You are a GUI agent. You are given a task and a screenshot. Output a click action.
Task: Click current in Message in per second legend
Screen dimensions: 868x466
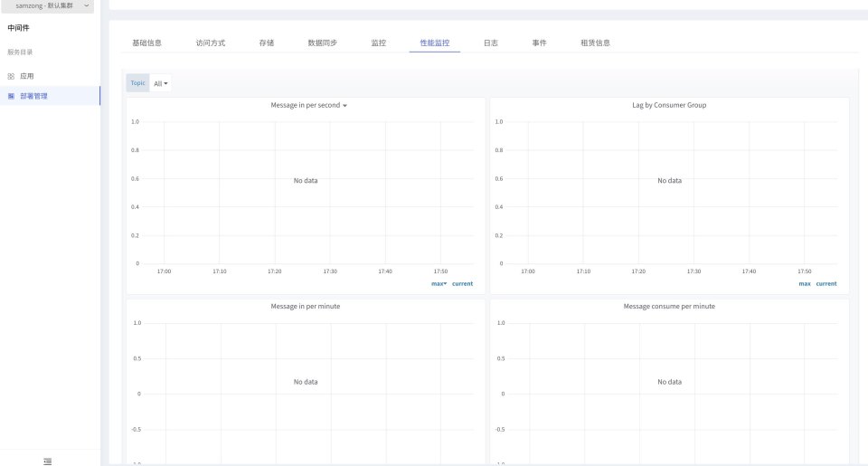(462, 283)
